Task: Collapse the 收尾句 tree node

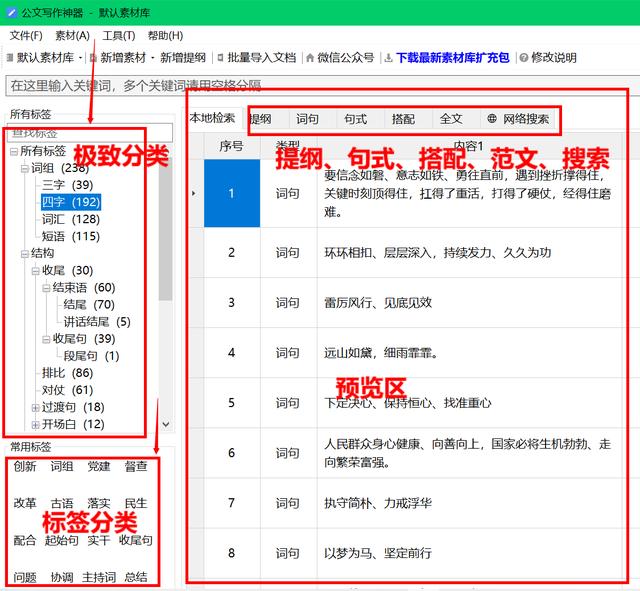Action: coord(45,339)
